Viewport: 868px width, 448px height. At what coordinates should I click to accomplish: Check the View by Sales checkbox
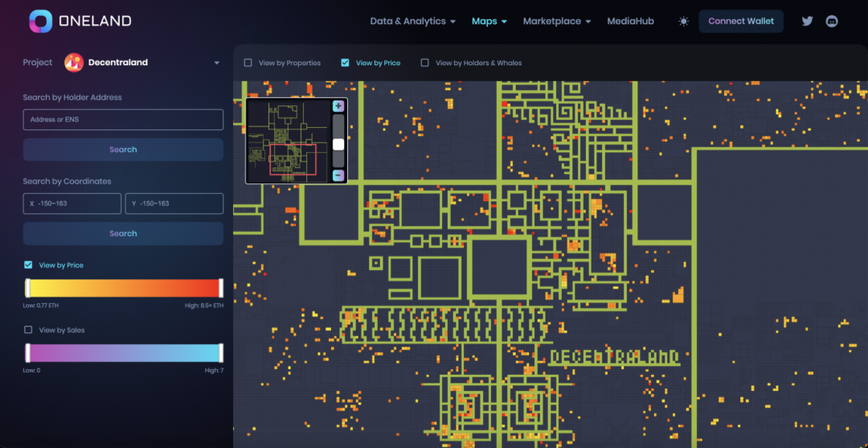click(x=28, y=330)
